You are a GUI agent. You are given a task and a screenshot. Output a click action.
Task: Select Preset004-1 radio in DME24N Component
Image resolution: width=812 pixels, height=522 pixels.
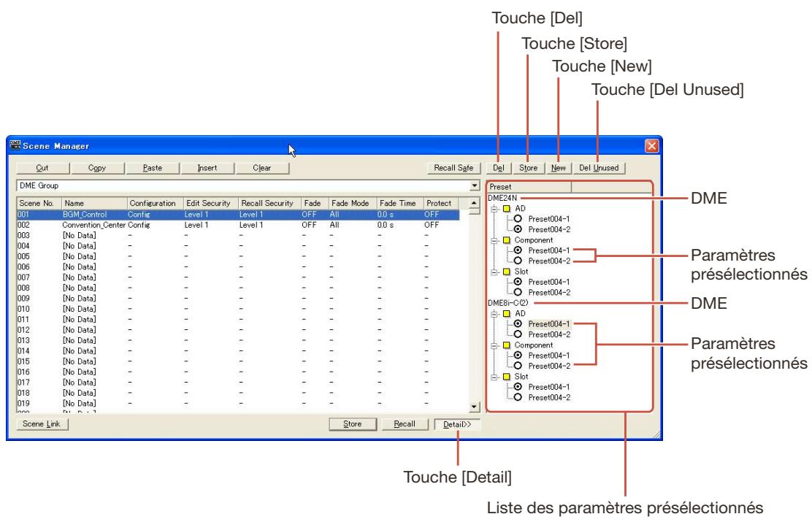[517, 250]
